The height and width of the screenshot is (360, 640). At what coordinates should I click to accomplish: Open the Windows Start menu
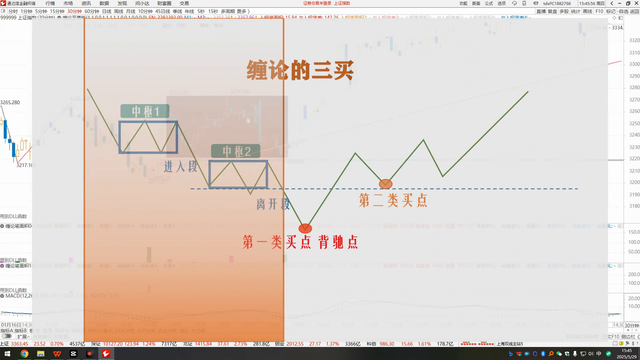coord(7,353)
